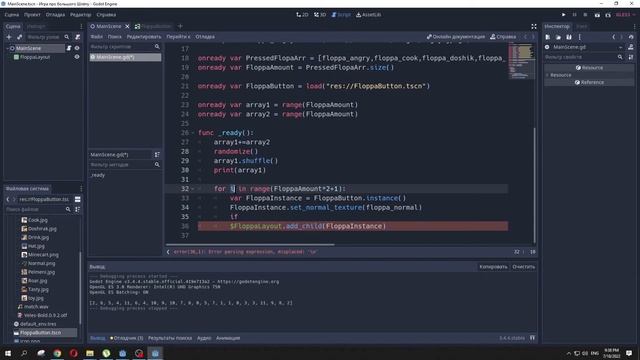Open script editor Перейти к menu
Viewport: 640px width, 360px height.
tap(178, 37)
